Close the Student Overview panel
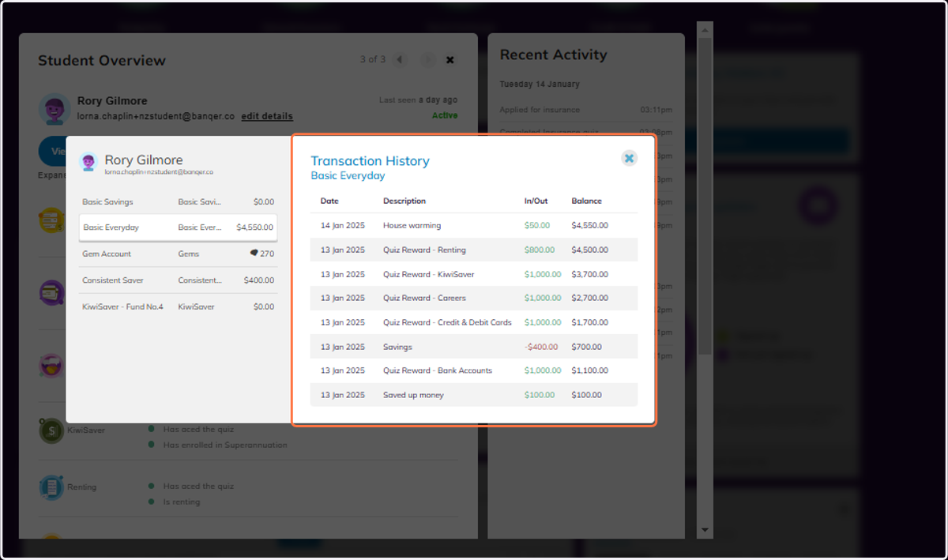This screenshot has height=560, width=948. (x=450, y=60)
